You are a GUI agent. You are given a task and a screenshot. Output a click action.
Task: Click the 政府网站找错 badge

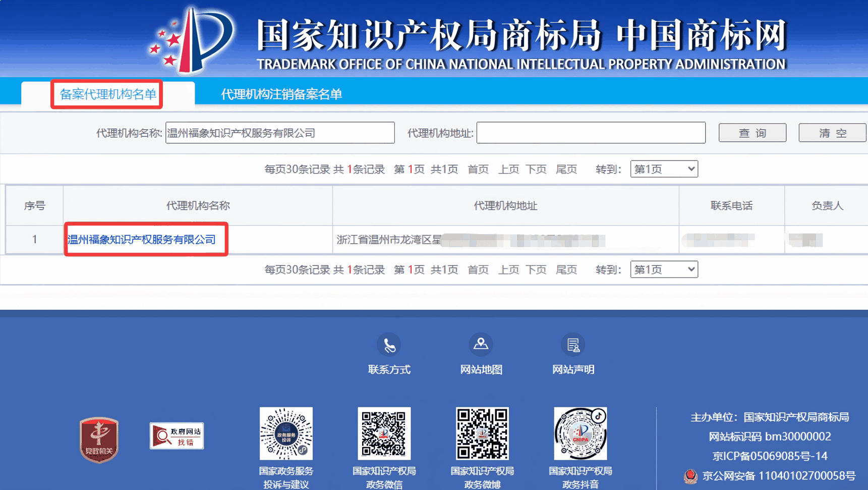pos(177,435)
